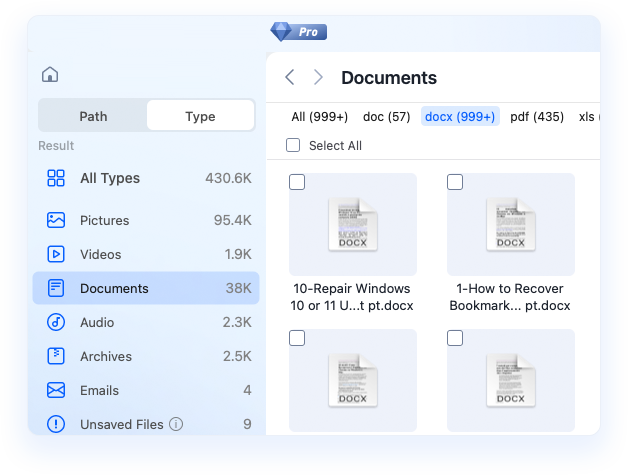The width and height of the screenshot is (628, 475).
Task: Click the Videos count 1.9K
Action: point(238,254)
